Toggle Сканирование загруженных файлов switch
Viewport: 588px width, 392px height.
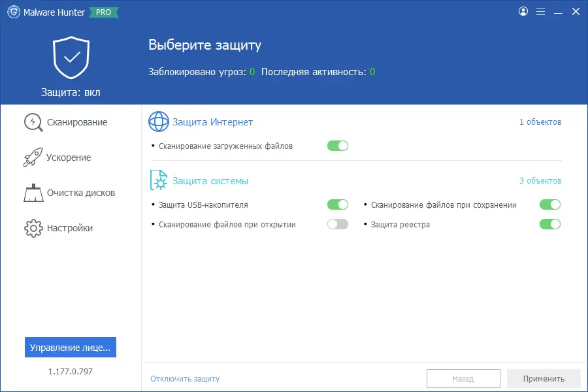point(338,146)
